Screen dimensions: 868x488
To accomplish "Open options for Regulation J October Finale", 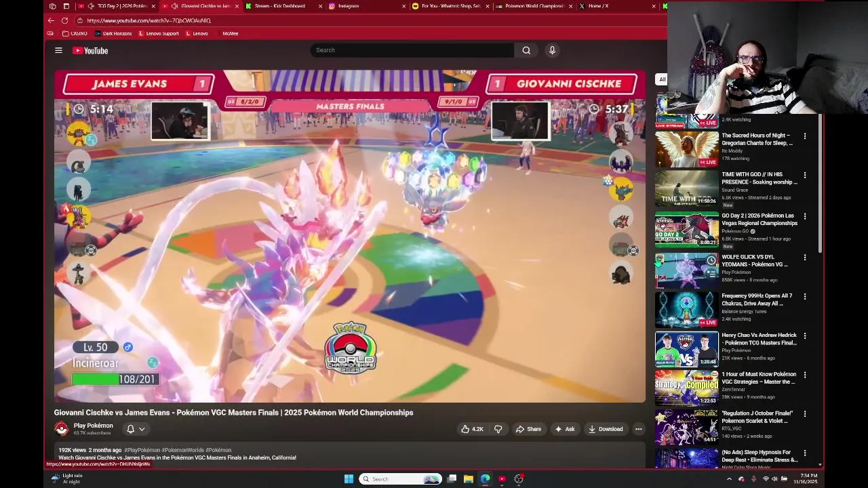I will [x=805, y=413].
